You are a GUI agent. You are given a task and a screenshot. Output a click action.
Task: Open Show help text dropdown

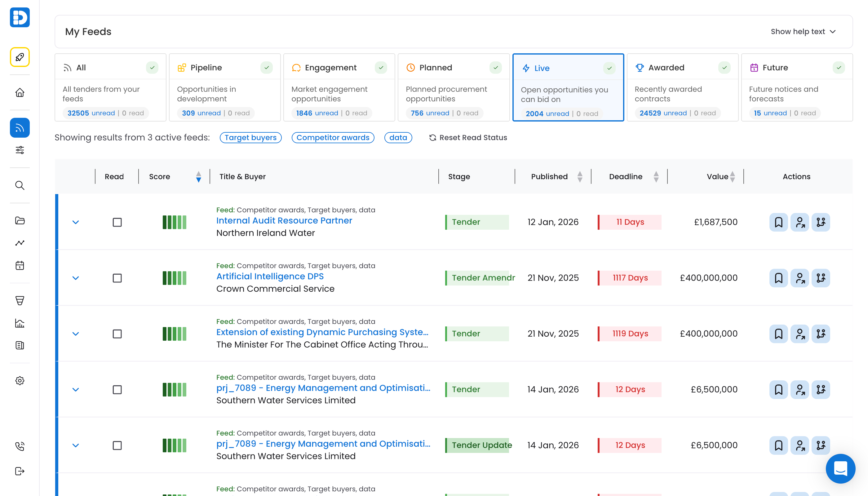803,32
